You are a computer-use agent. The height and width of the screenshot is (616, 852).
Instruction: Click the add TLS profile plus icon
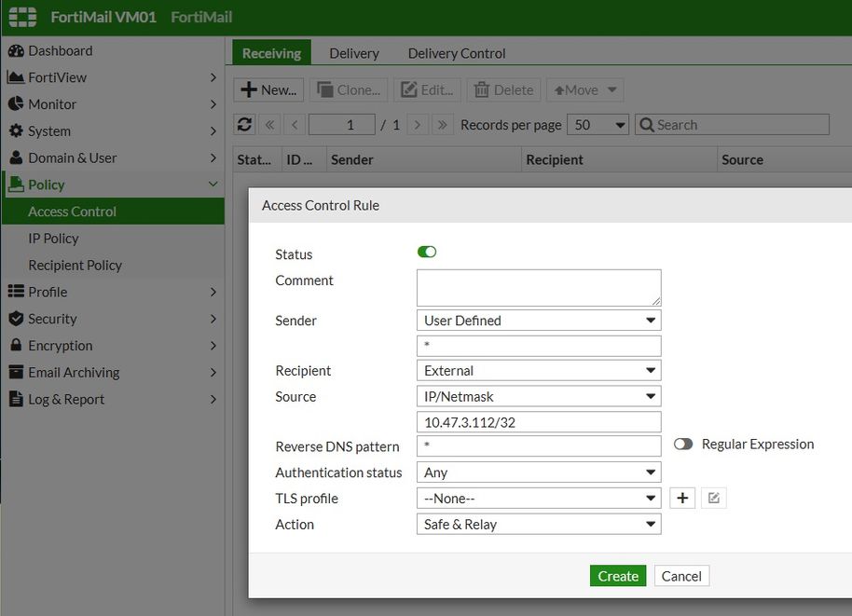pyautogui.click(x=682, y=499)
